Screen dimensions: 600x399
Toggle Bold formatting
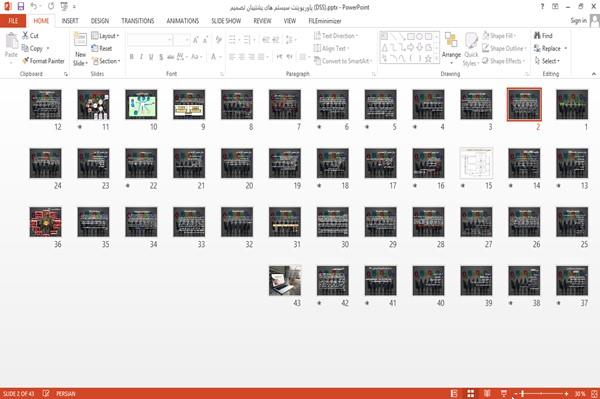tap(131, 57)
